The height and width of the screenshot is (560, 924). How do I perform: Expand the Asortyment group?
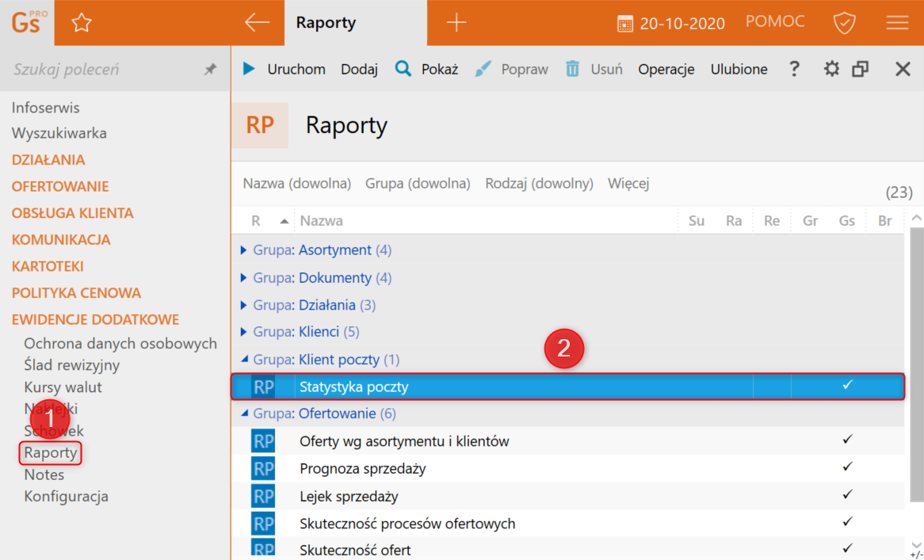[244, 250]
